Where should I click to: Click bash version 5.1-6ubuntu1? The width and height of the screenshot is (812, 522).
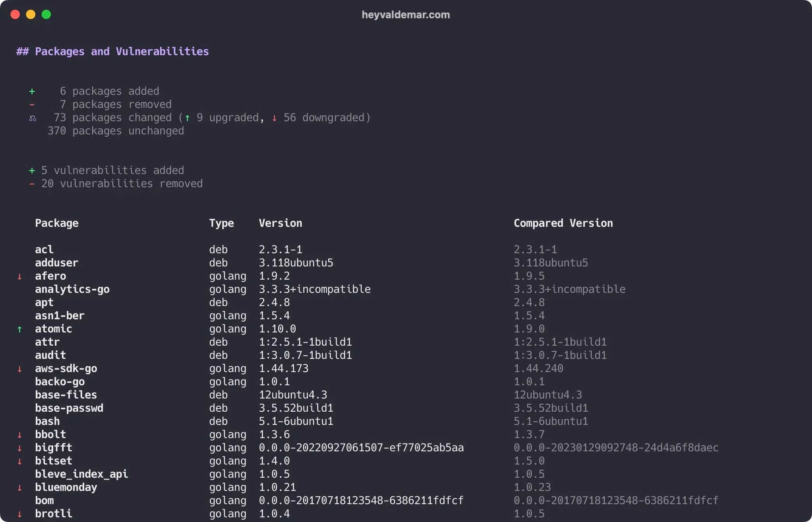[x=296, y=421]
